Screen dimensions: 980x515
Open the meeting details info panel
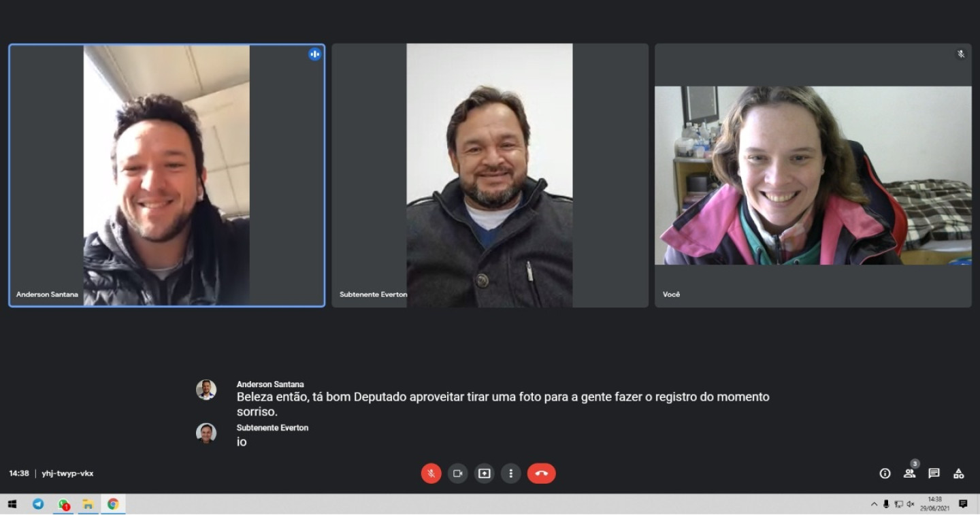click(885, 473)
